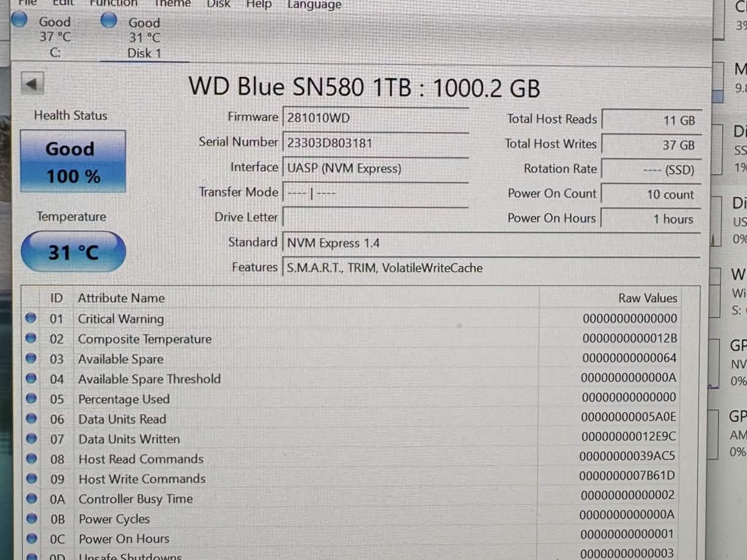Click the Features field S.M.A.R.T., TRIM

tap(491, 268)
